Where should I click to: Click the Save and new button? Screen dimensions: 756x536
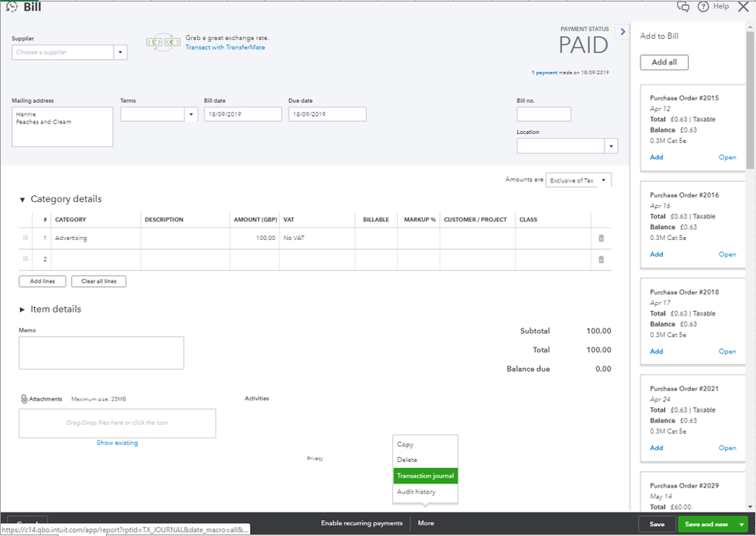coord(706,524)
